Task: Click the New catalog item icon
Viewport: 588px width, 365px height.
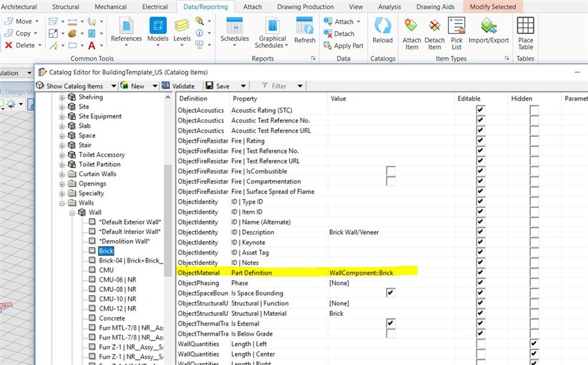Action: click(124, 86)
